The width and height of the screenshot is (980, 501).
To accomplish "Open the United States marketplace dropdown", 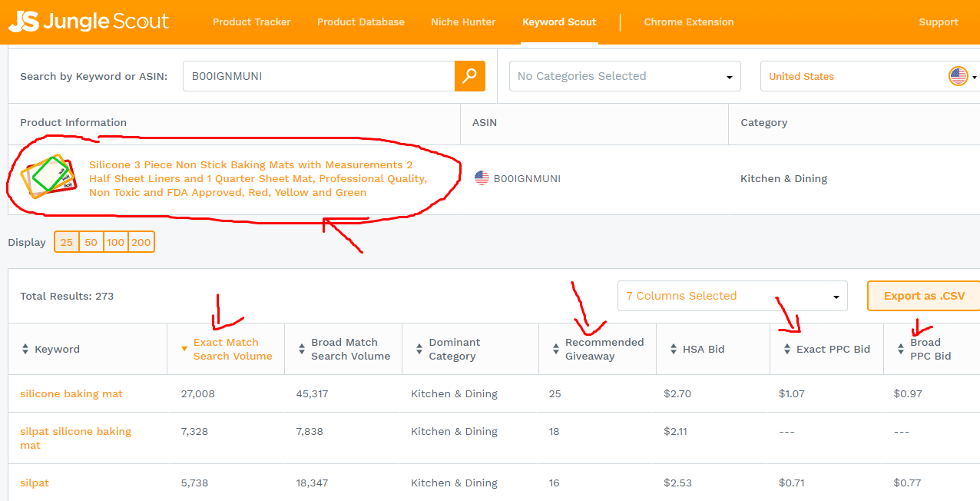I will click(870, 76).
